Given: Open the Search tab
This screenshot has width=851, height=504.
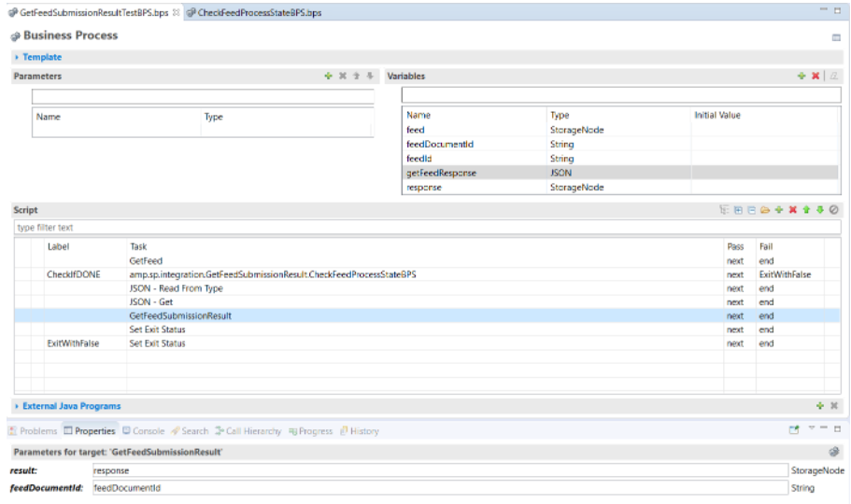Looking at the screenshot, I should 190,431.
